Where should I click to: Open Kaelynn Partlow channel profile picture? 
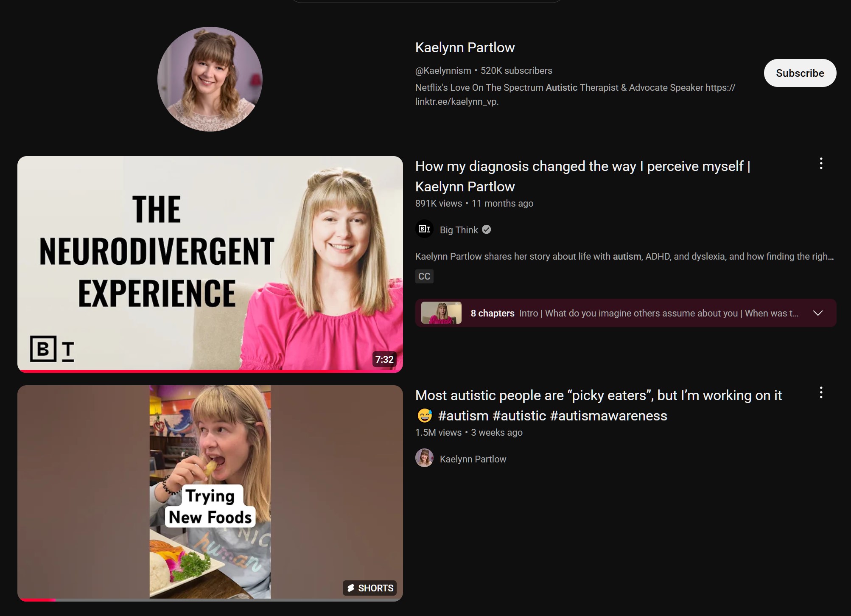tap(210, 79)
